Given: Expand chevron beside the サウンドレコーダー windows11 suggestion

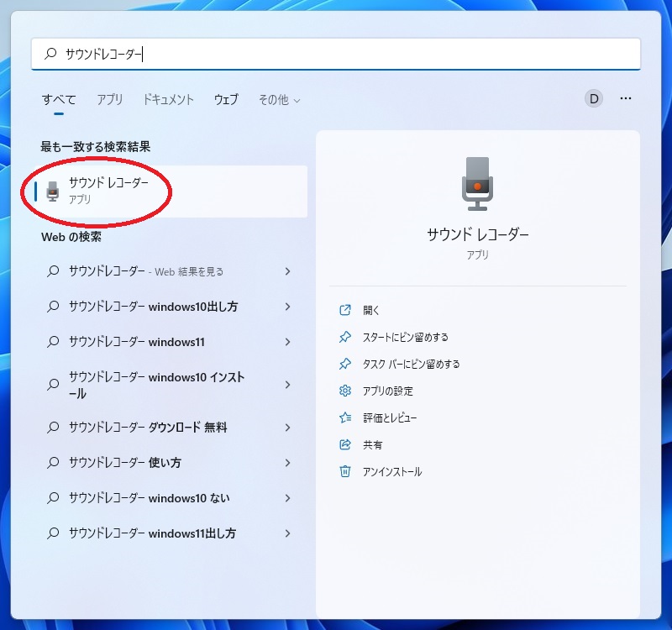Looking at the screenshot, I should 287,342.
